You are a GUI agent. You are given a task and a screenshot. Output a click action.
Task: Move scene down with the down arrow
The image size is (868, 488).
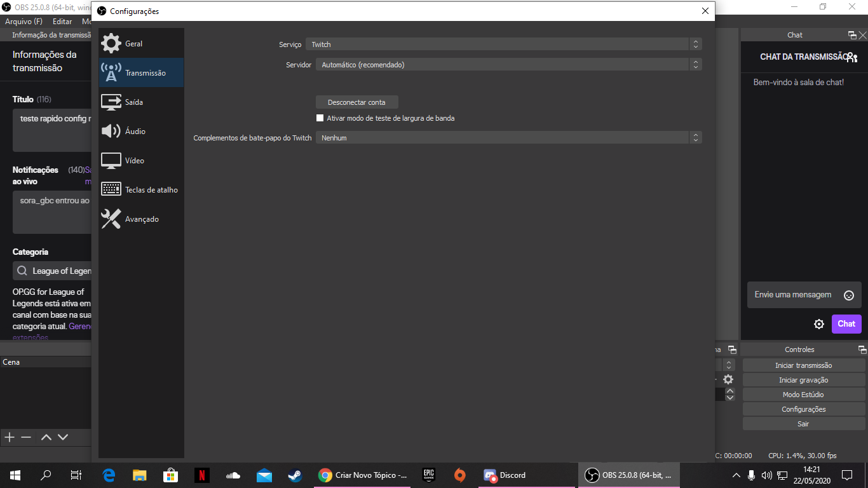63,437
